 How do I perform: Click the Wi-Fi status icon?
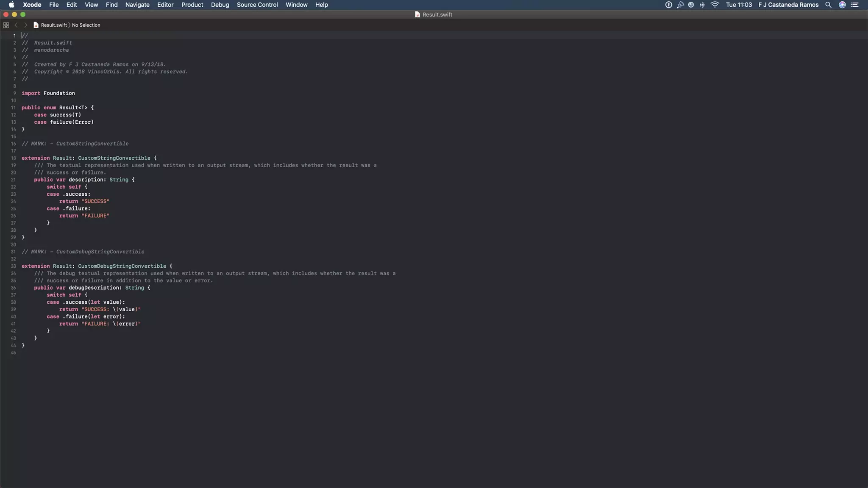[715, 5]
